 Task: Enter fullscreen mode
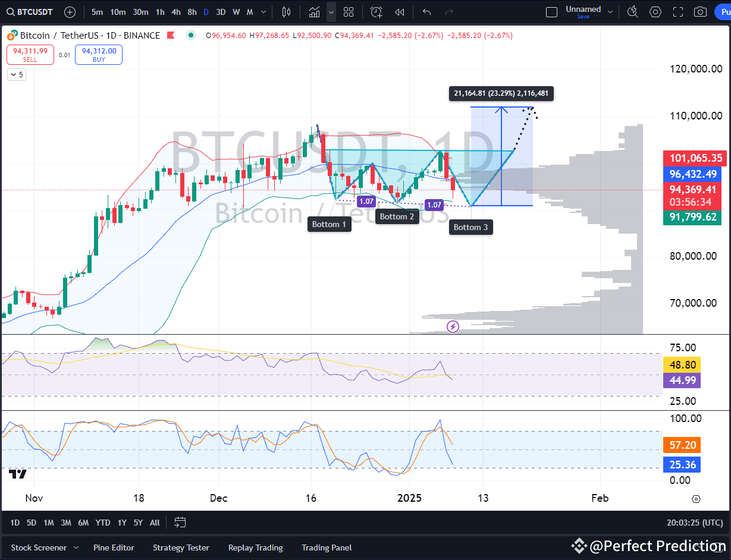click(x=678, y=12)
